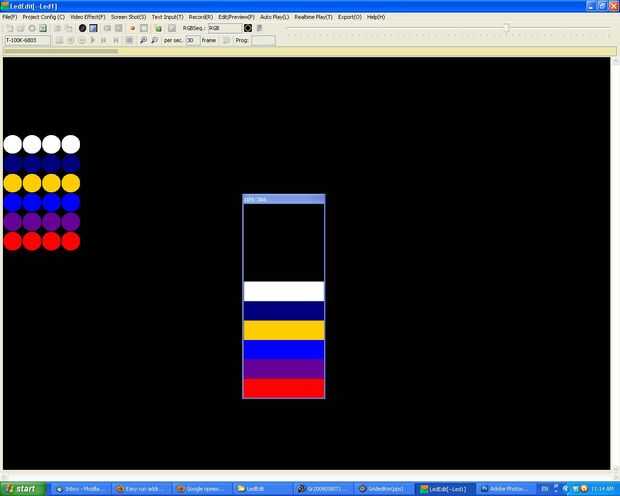Open the Text Input(T) menu
Screen dimensions: 620x496
[x=168, y=17]
